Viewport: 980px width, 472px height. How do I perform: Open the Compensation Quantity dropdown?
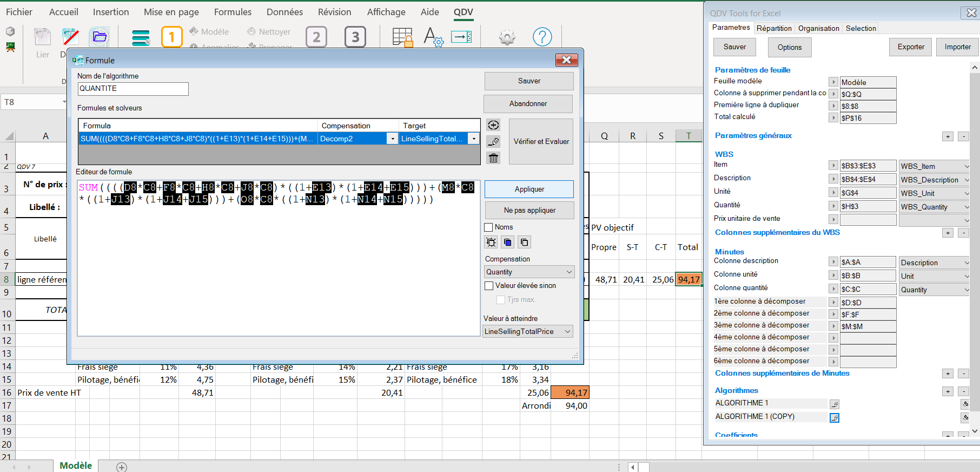click(x=529, y=272)
